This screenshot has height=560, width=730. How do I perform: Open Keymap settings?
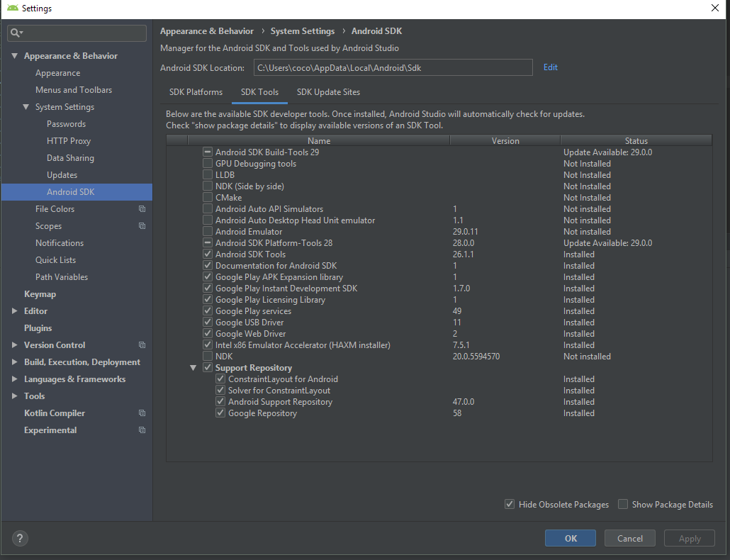40,294
